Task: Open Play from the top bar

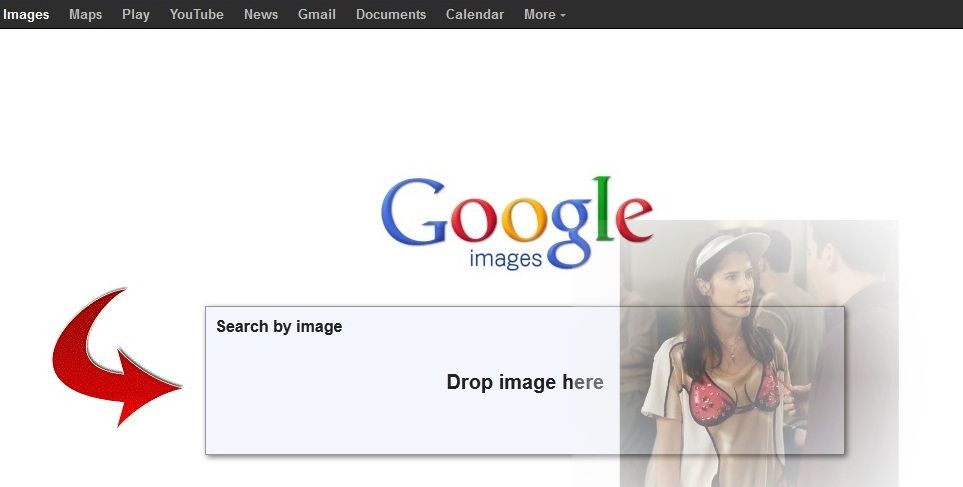Action: click(x=136, y=14)
